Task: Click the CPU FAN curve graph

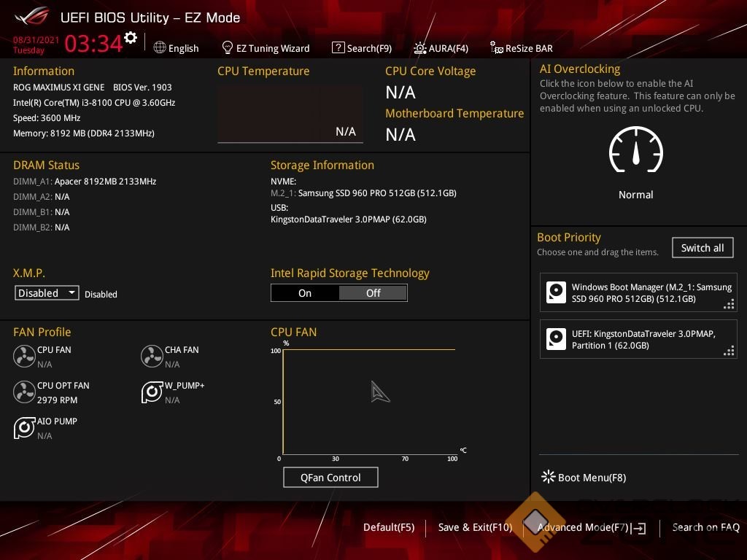Action: coord(368,402)
